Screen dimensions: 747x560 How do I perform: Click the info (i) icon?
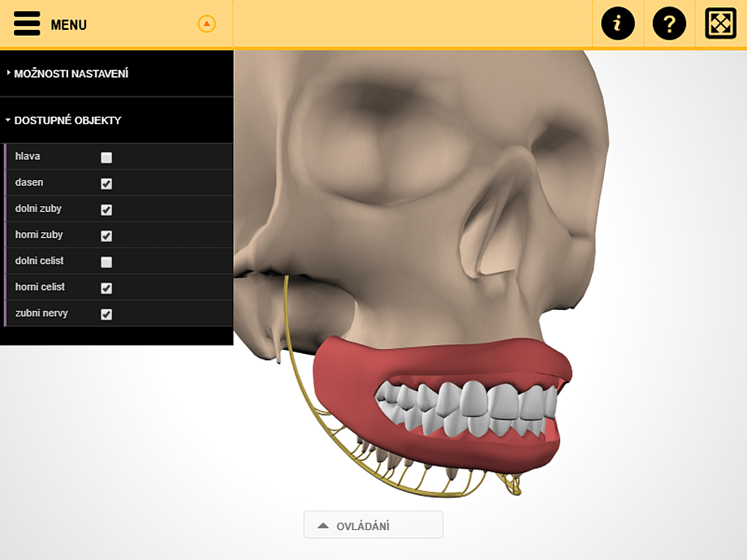618,24
